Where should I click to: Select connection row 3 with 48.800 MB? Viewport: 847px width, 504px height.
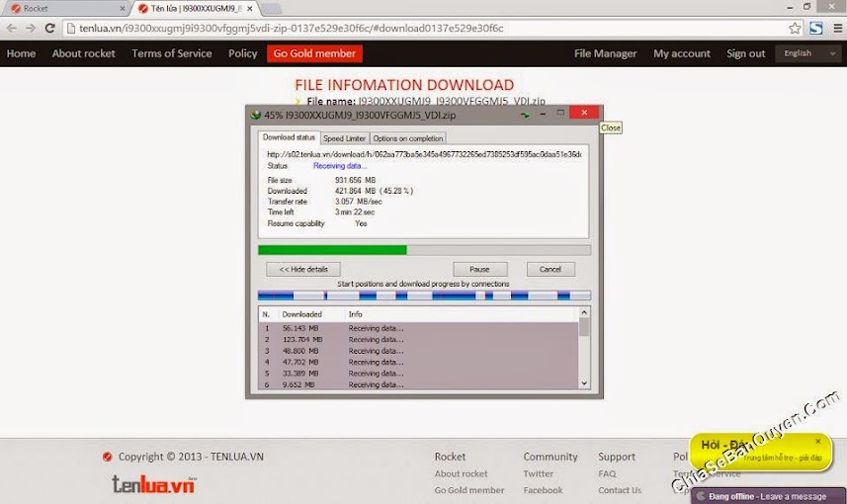tap(418, 351)
